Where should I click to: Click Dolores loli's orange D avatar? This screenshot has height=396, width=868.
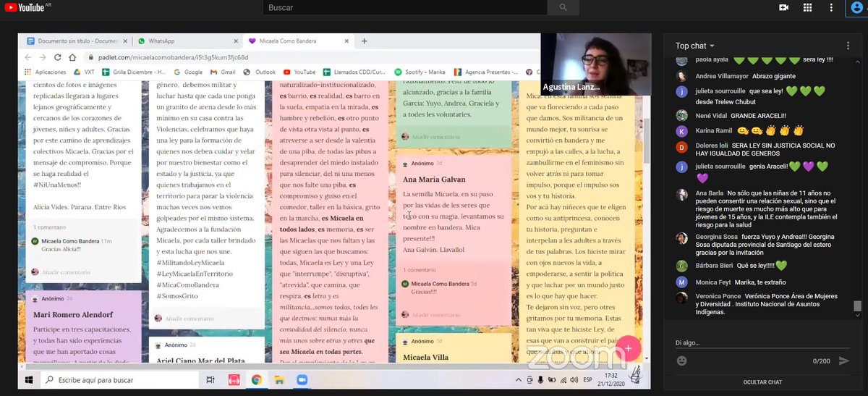tap(681, 146)
